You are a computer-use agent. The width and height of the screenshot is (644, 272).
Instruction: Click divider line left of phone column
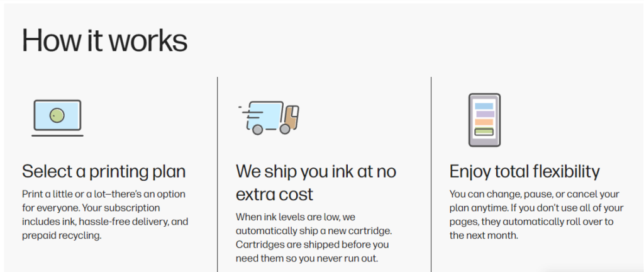tap(431, 174)
